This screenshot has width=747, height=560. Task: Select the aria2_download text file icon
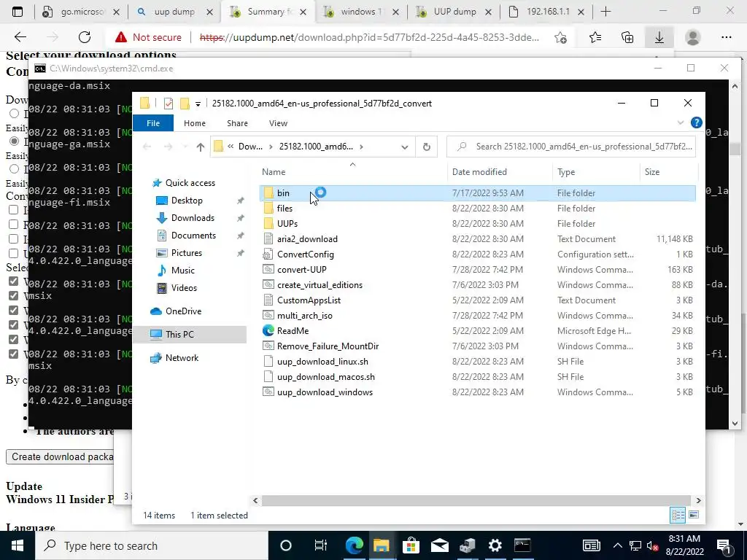(268, 238)
